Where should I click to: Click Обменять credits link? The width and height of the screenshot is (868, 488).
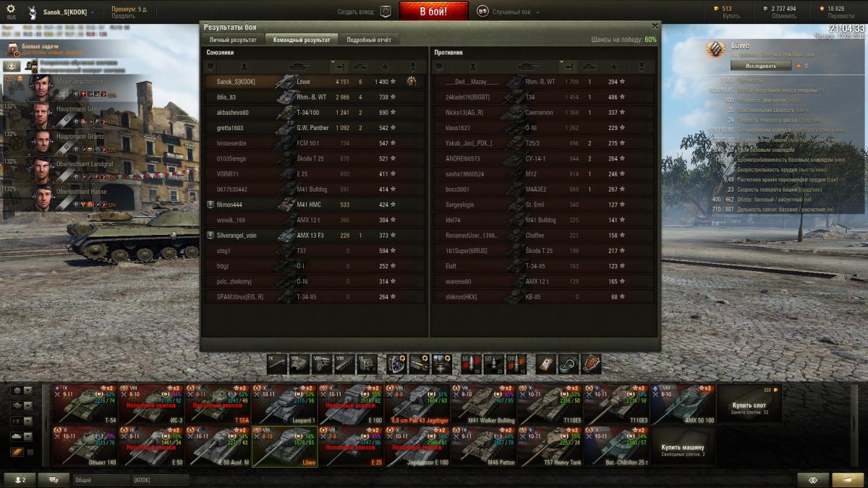coord(784,15)
